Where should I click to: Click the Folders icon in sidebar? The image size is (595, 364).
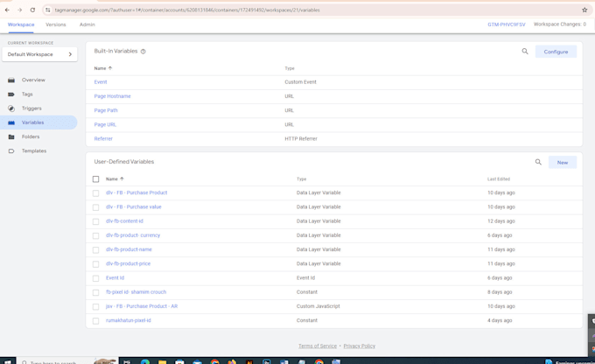[x=11, y=136]
